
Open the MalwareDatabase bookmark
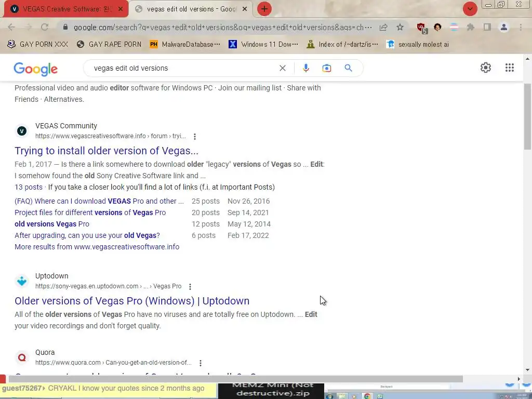pos(184,45)
